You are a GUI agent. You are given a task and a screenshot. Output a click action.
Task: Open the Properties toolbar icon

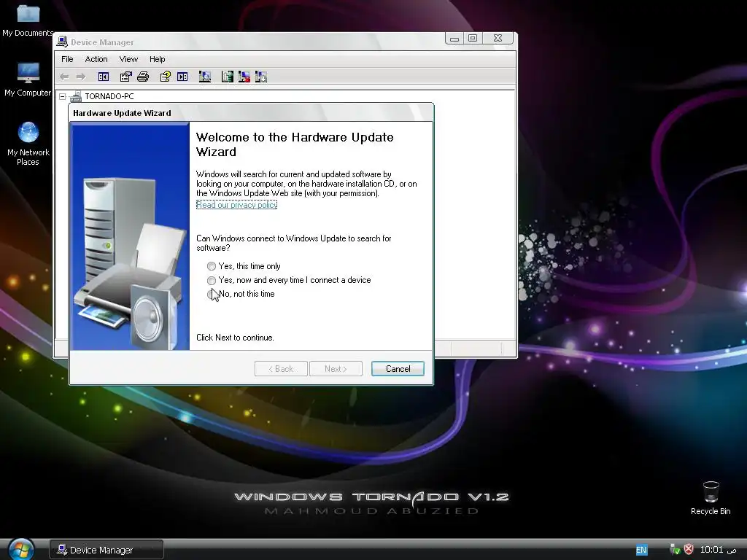[125, 77]
